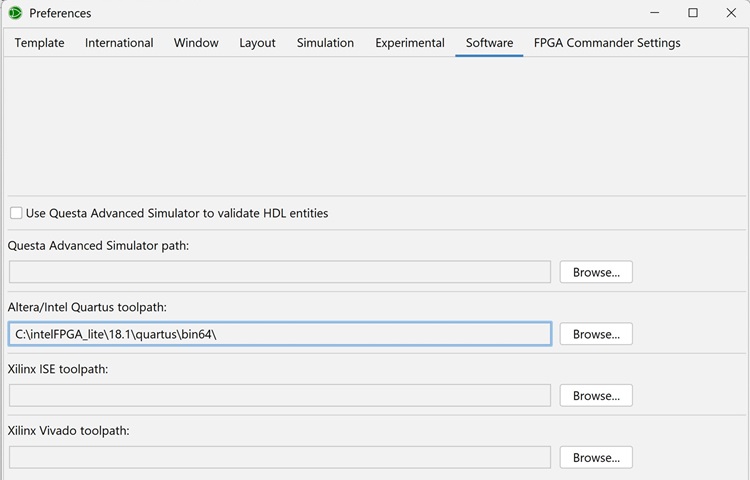Click the Xilinx ISE toolpath field
This screenshot has width=750, height=480.
coord(280,395)
